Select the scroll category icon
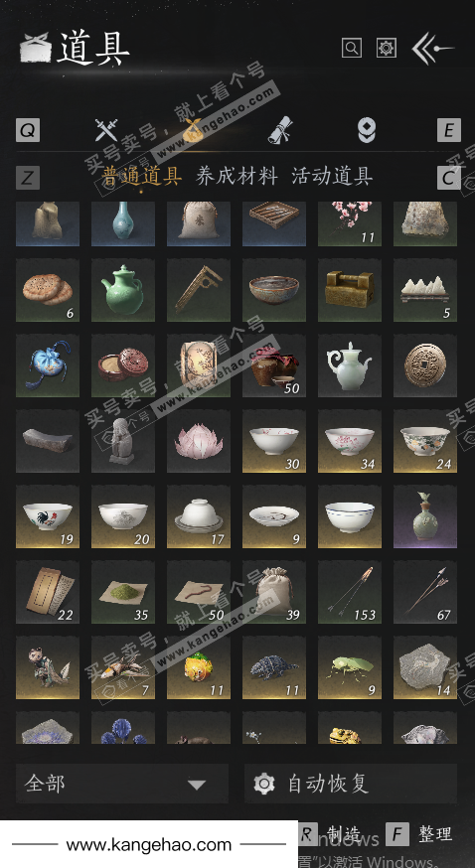Image resolution: width=475 pixels, height=868 pixels. pyautogui.click(x=280, y=131)
